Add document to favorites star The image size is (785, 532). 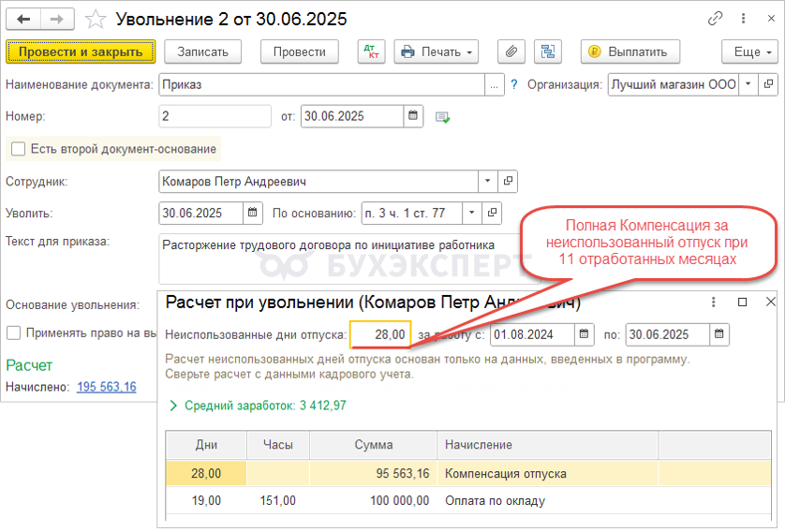tap(96, 20)
